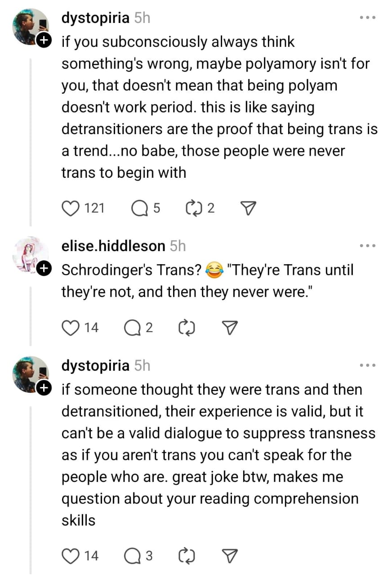Open the 2 replies under elise.hiddleson's comment
392x576 pixels.
click(132, 328)
